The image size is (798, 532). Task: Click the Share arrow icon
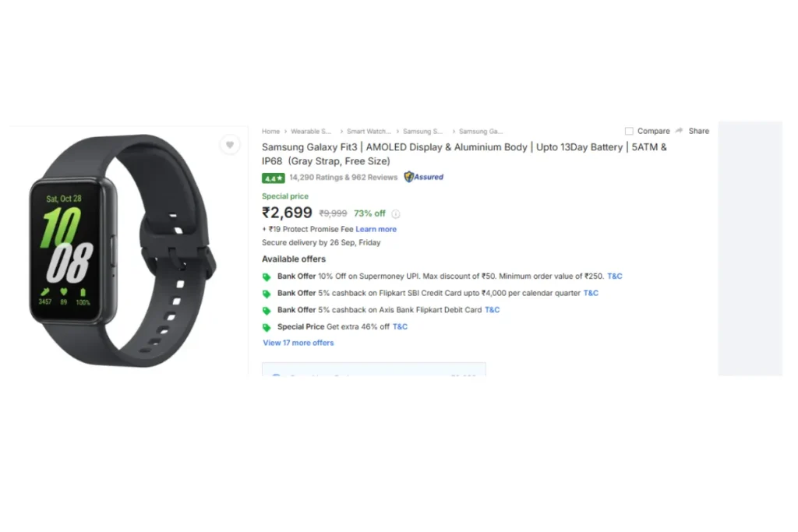[x=679, y=131]
